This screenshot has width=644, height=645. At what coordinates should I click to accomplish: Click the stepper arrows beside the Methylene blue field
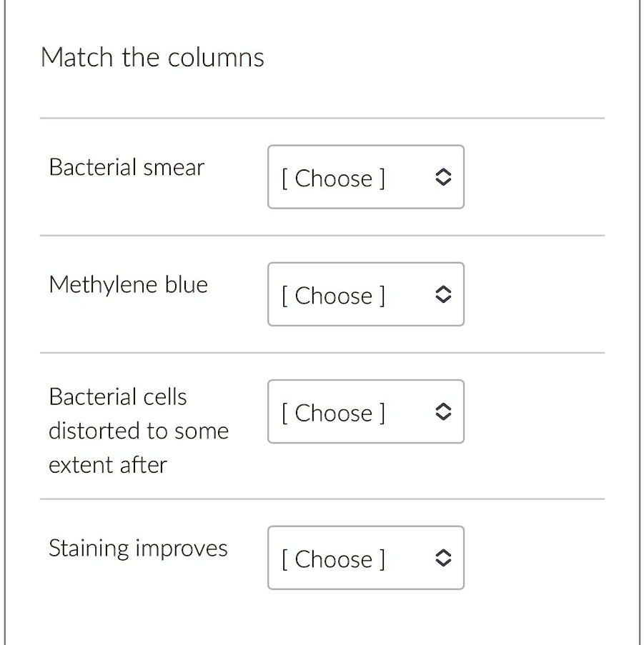443,294
